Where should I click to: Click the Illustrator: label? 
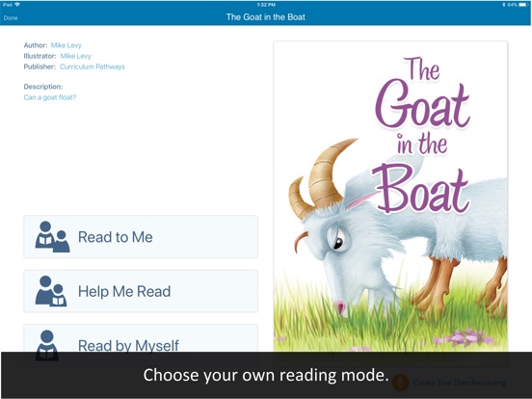coord(40,56)
